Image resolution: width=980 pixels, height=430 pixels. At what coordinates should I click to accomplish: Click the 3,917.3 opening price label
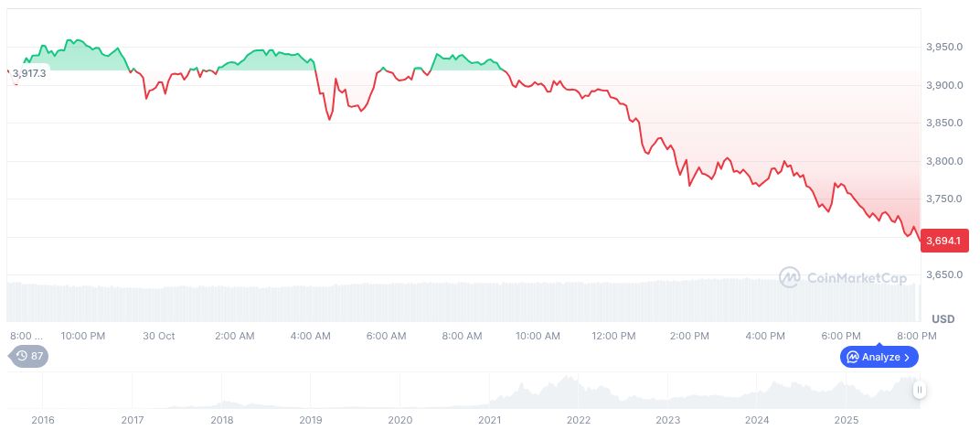(29, 73)
